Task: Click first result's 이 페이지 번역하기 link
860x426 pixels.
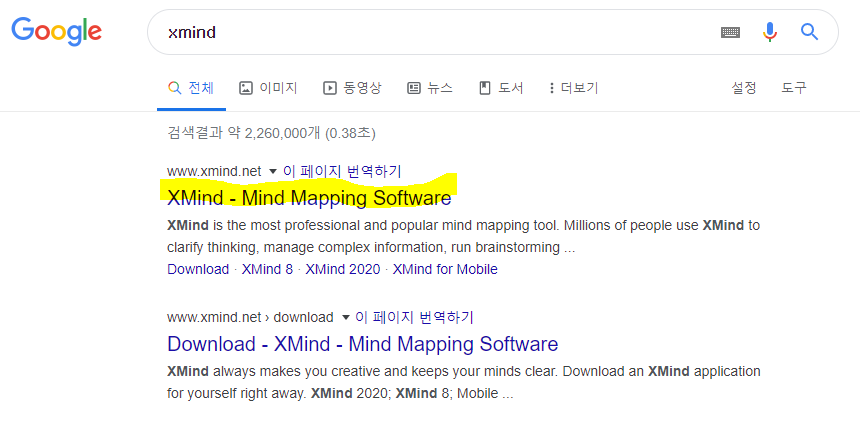Action: (x=342, y=172)
